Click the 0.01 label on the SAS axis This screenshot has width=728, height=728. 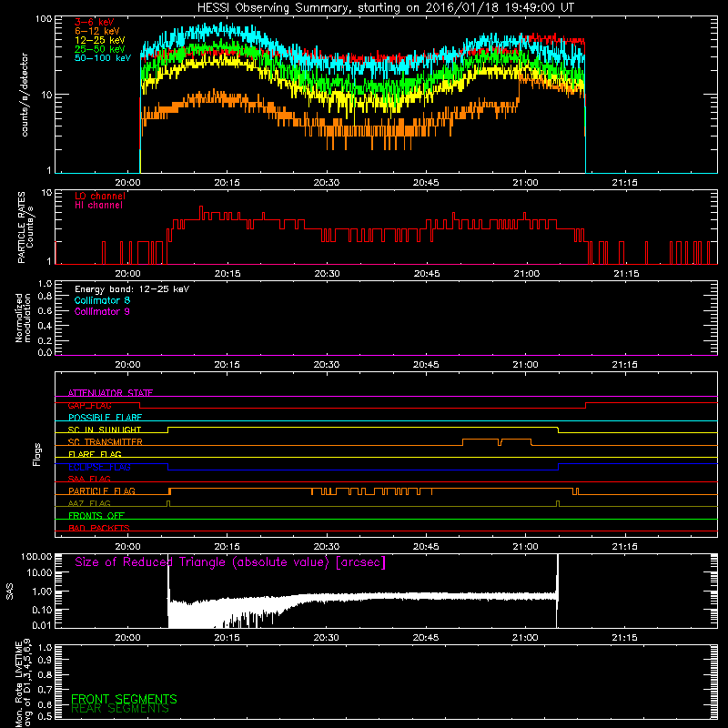(x=42, y=625)
